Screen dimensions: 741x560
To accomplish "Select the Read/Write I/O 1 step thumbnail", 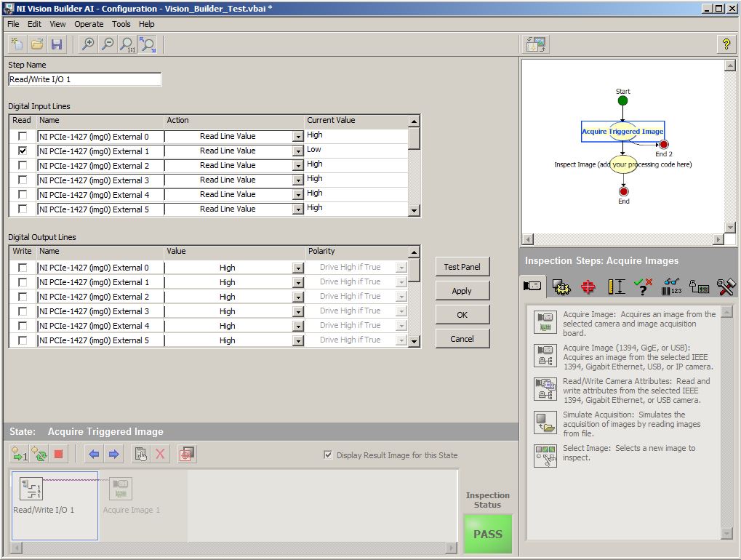I will click(55, 505).
